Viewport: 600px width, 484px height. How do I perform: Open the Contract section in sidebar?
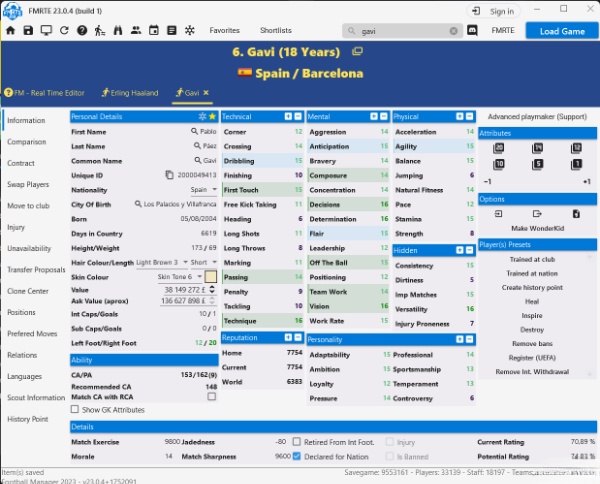[x=21, y=163]
